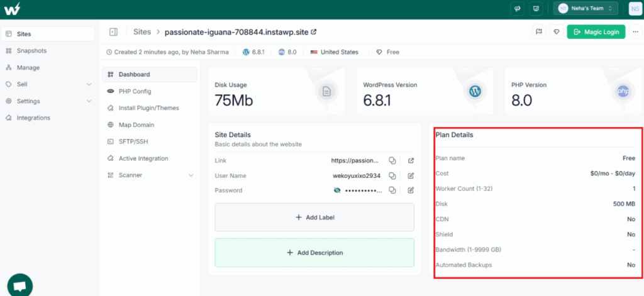
Task: Expand the Scanner section chevron
Action: pyautogui.click(x=191, y=175)
